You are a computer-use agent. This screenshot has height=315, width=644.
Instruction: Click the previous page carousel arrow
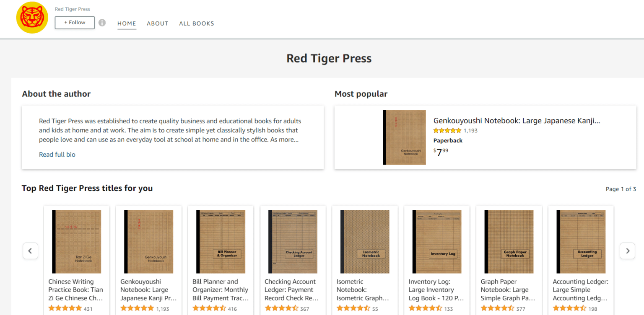30,250
